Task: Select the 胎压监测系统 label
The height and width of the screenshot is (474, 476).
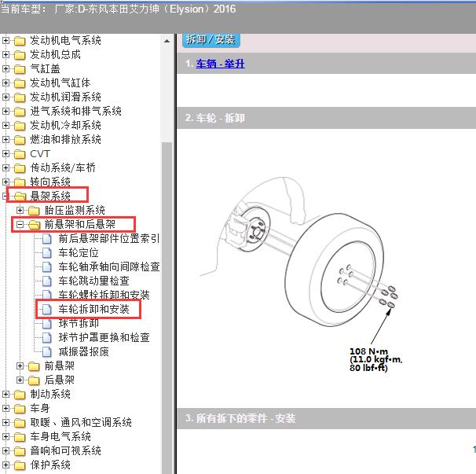Action: [x=75, y=210]
